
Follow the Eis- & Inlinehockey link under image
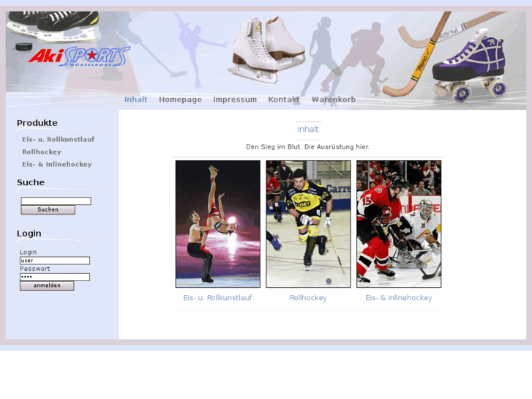[x=399, y=298]
